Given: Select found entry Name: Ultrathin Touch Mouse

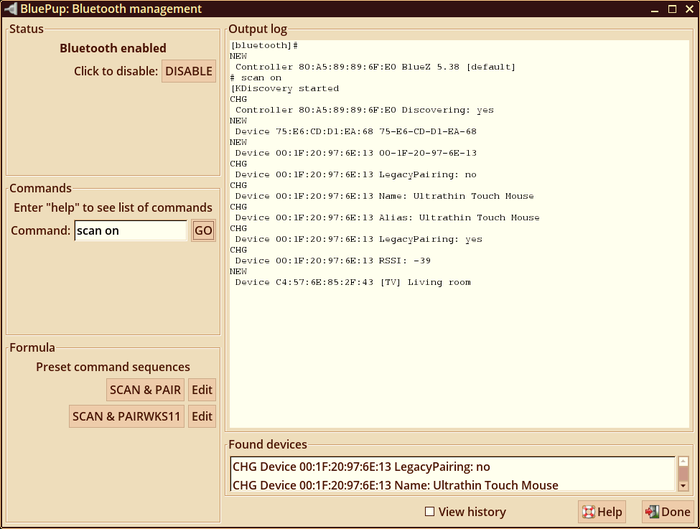Looking at the screenshot, I should click(x=395, y=485).
